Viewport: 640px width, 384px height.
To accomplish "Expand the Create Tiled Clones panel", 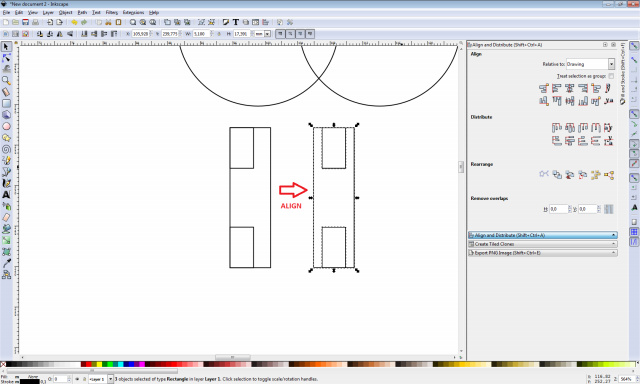I will click(x=542, y=244).
